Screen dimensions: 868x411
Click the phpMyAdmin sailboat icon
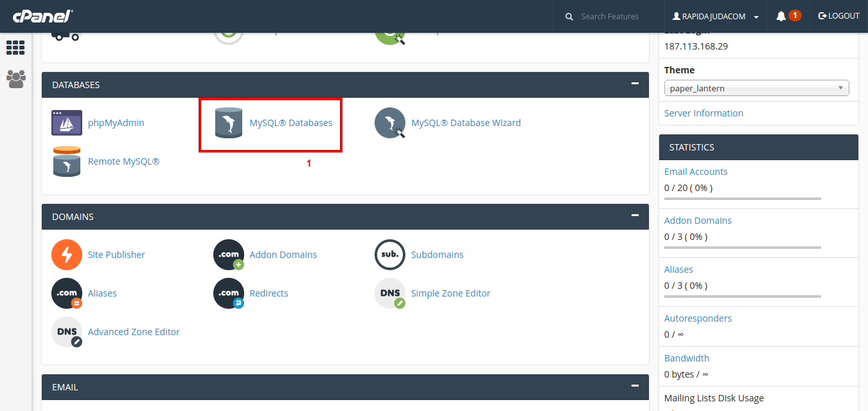tap(67, 123)
